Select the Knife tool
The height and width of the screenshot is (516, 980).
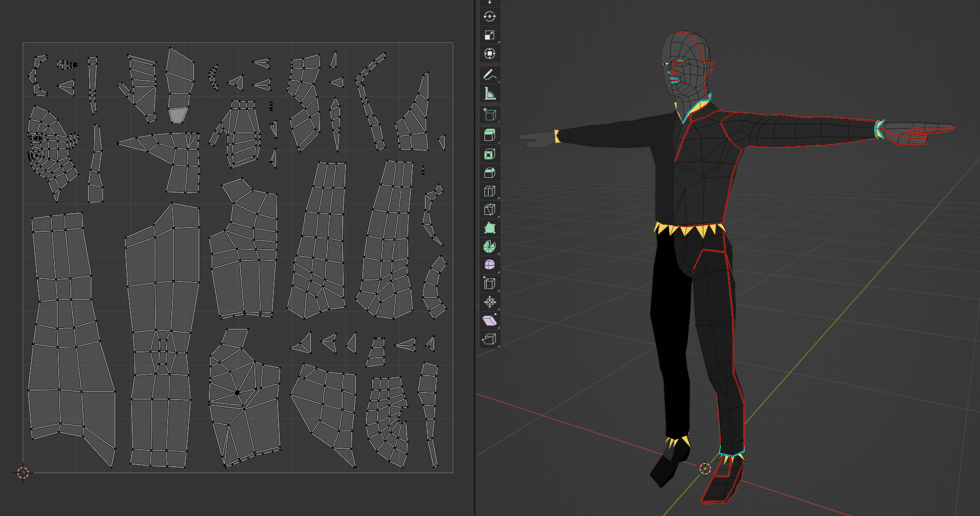click(490, 210)
